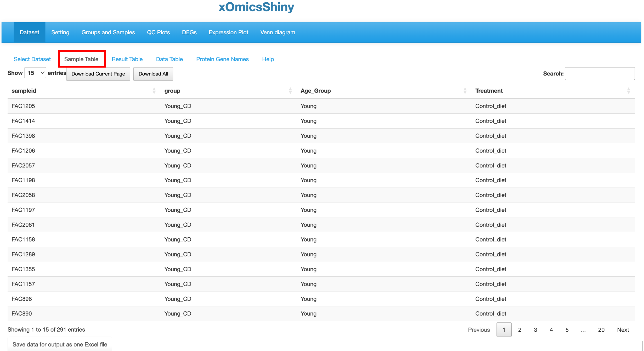Viewport: 644px width, 351px height.
Task: Select sample cell FAC1198
Action: coord(23,180)
